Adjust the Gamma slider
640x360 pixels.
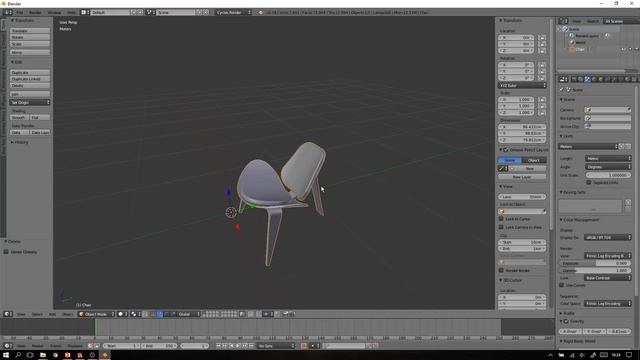(595, 270)
